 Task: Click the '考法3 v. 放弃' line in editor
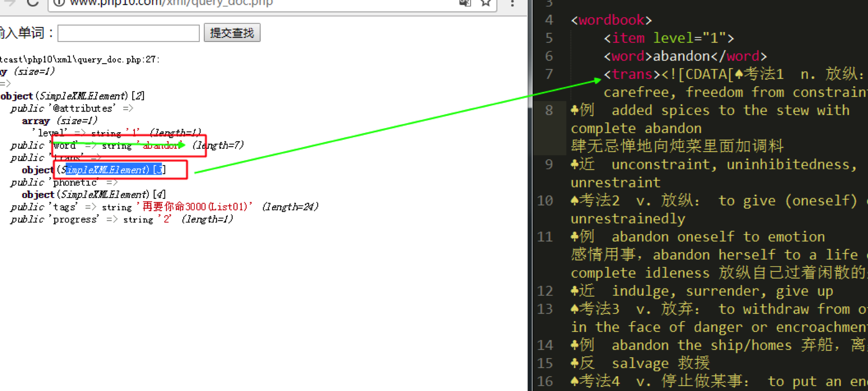pos(718,309)
